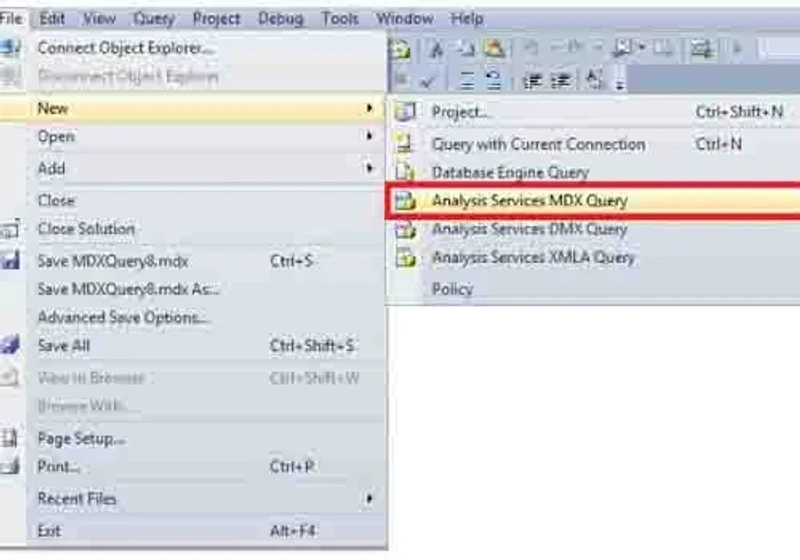Open the Tools menu in menu bar
Viewport: 800px width, 560px height.
point(340,19)
